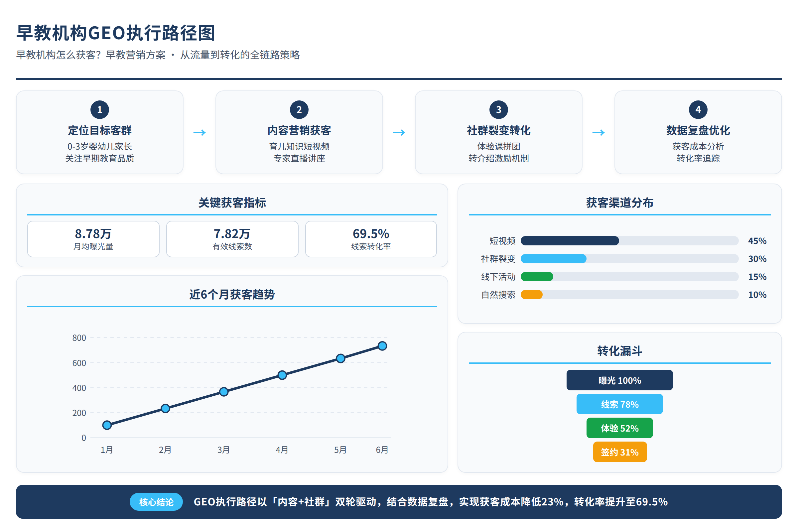The height and width of the screenshot is (532, 798).
Task: Click the 曝光 100% funnel block
Action: click(x=620, y=380)
